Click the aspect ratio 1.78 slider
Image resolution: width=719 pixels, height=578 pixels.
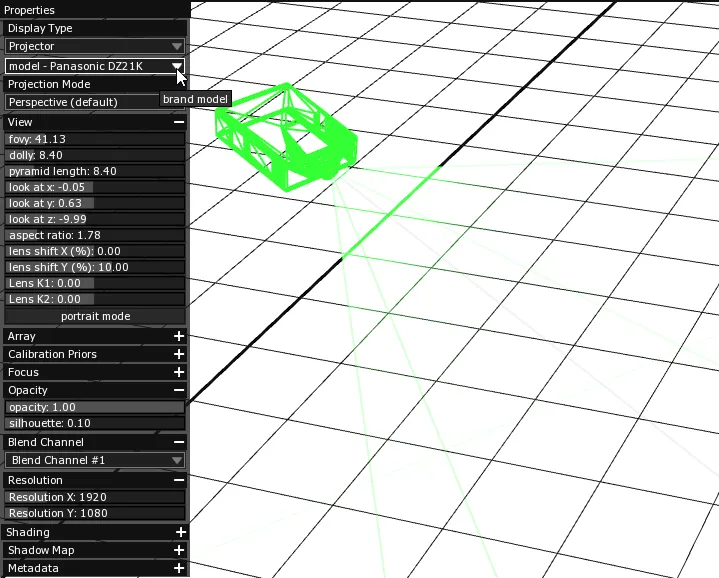[x=95, y=235]
